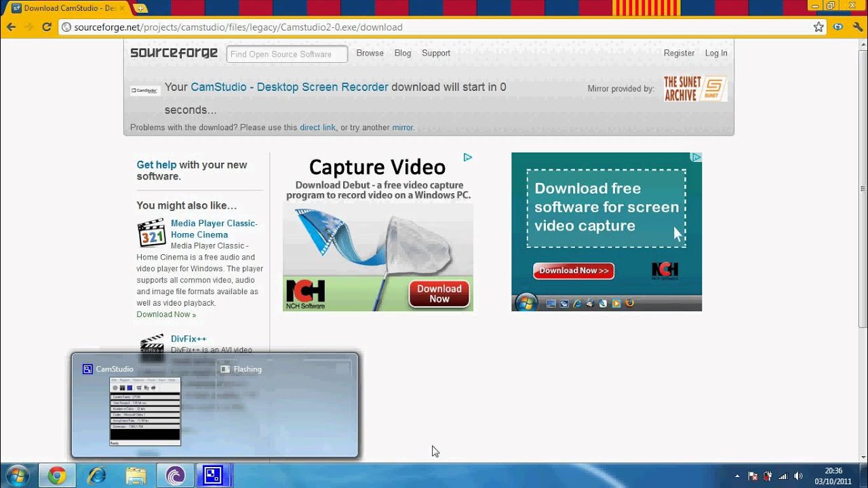Open Chrome wrench settings menu
The width and height of the screenshot is (868, 488).
coord(856,27)
